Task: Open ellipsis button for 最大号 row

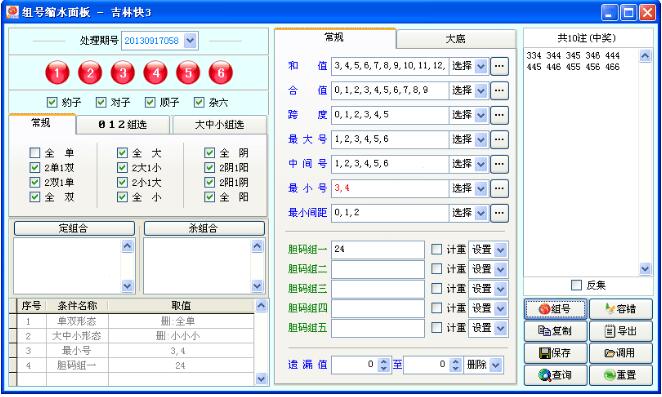Action: click(x=499, y=139)
